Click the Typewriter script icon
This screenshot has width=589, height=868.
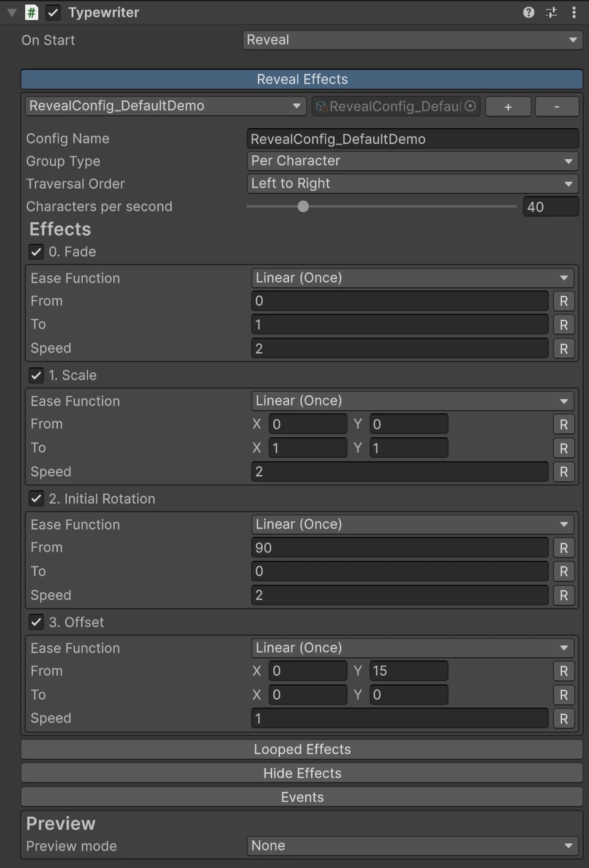tap(31, 12)
